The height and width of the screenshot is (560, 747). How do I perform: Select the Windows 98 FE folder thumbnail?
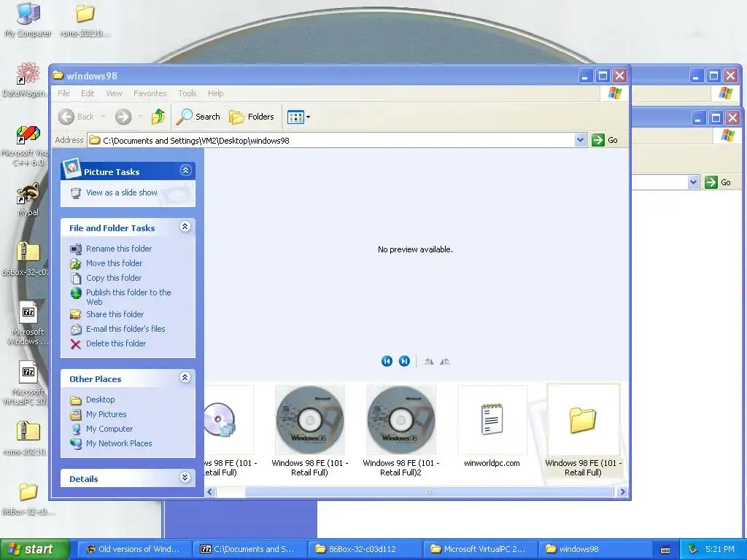click(x=583, y=420)
